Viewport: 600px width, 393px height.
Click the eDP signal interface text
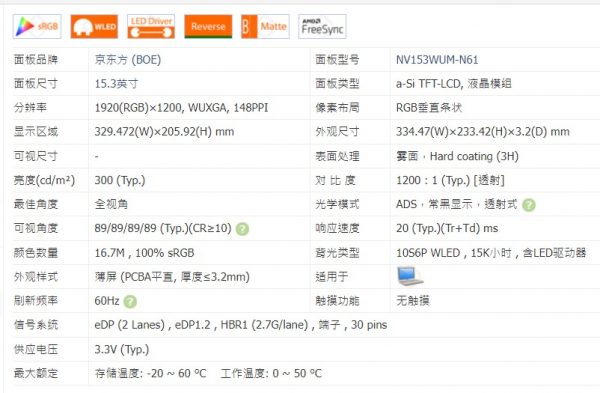[x=241, y=325]
